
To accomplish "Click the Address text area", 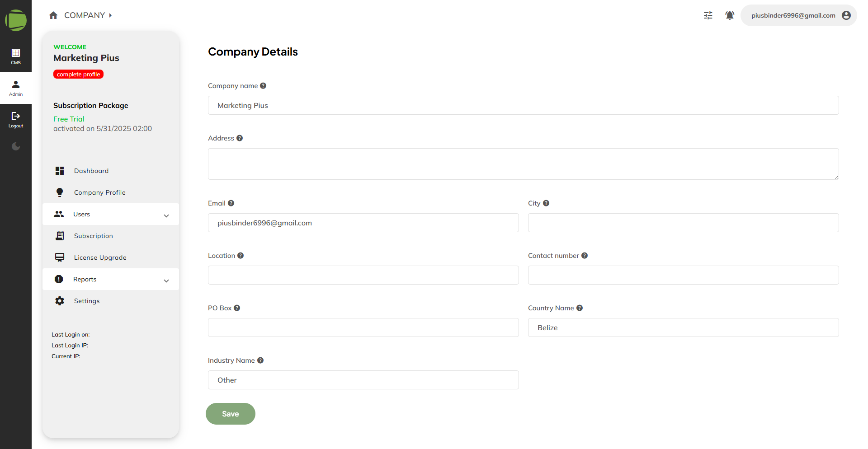I will point(523,164).
